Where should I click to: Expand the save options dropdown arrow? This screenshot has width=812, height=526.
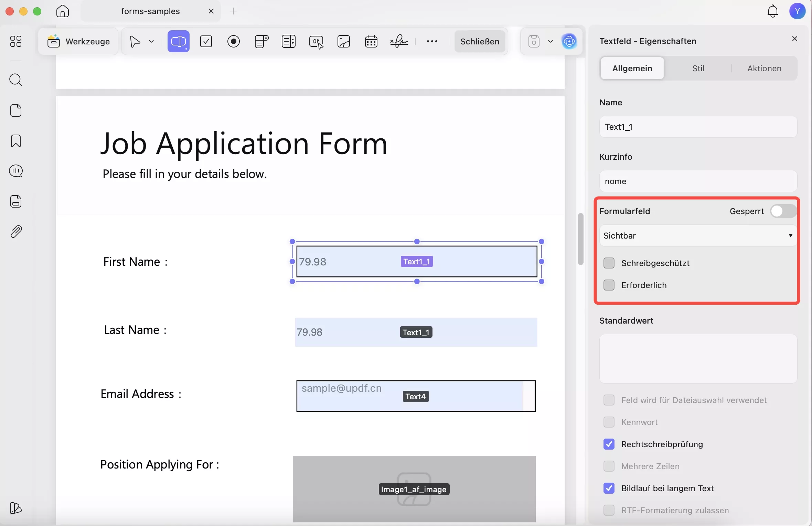click(x=550, y=41)
